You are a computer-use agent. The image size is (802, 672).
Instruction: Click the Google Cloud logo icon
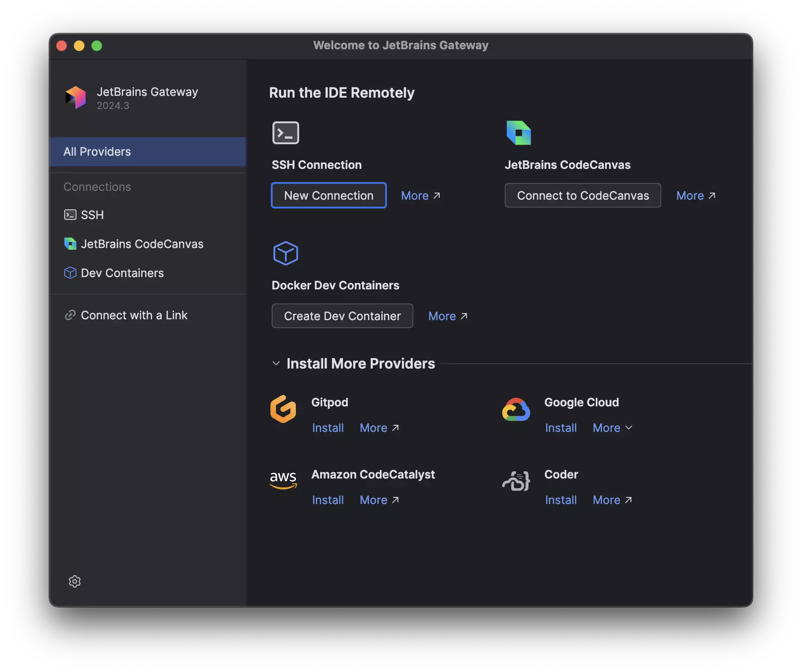(x=516, y=410)
